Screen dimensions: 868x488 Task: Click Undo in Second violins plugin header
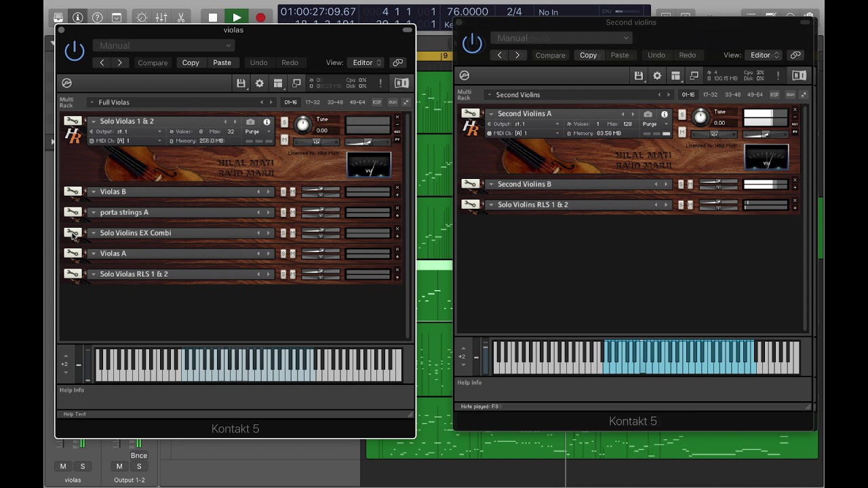pos(656,55)
